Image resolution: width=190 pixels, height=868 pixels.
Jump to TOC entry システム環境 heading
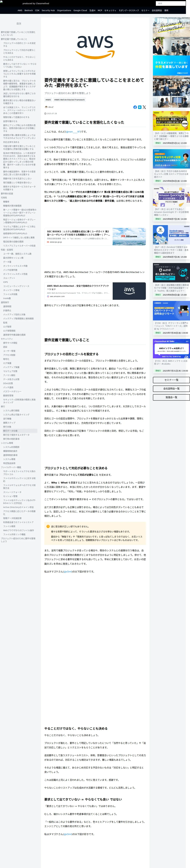tap(7, 443)
